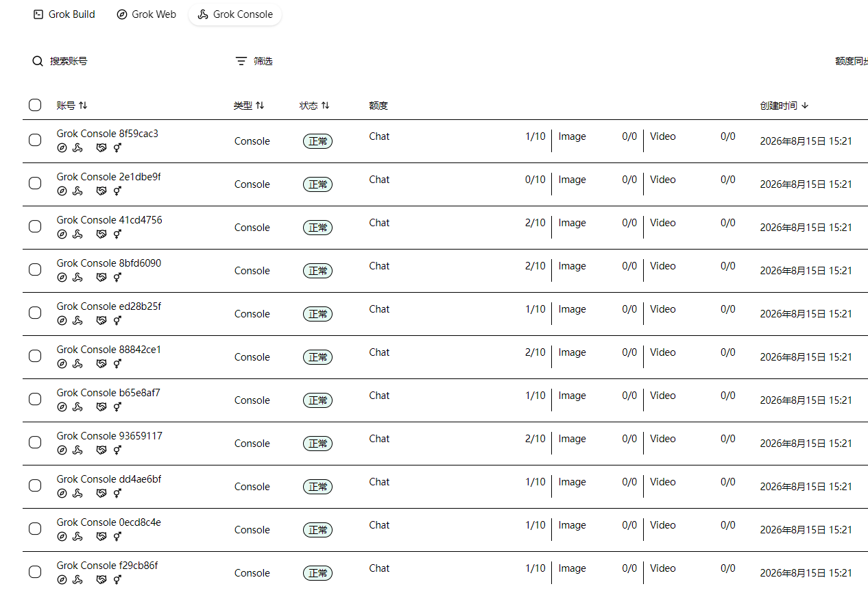Click gender symbol icon under Grok Console b65e8af7
Image resolution: width=868 pixels, height=593 pixels.
[117, 407]
